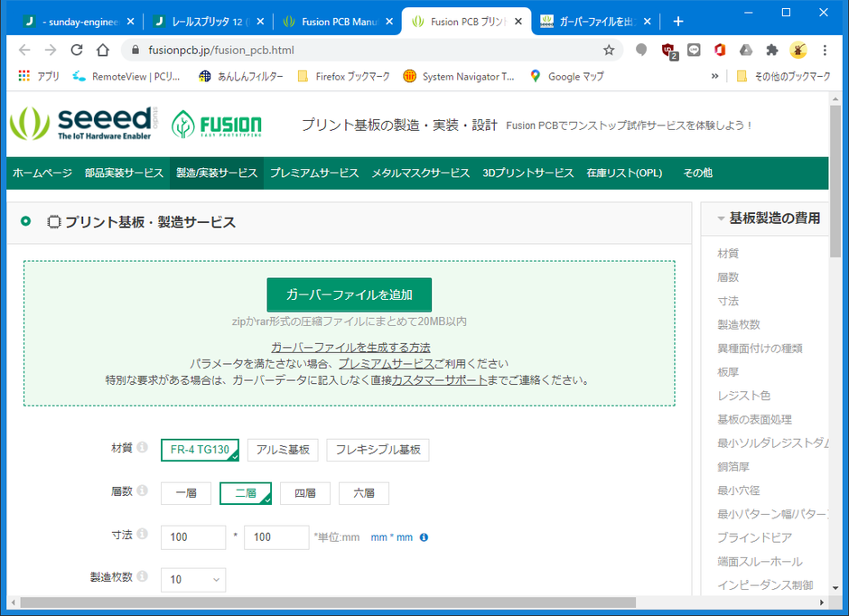This screenshot has height=616, width=849.
Task: Open その他 nav item
Action: point(698,173)
